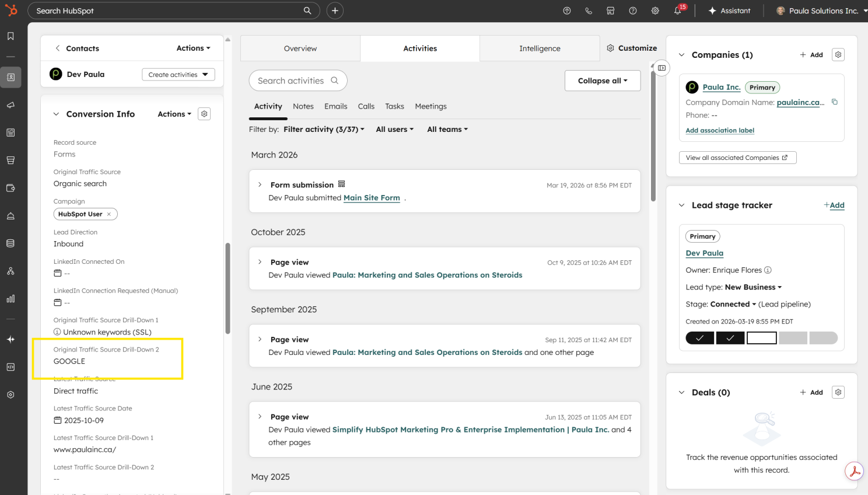This screenshot has width=868, height=495.
Task: Click View all associated Companies
Action: click(x=738, y=158)
